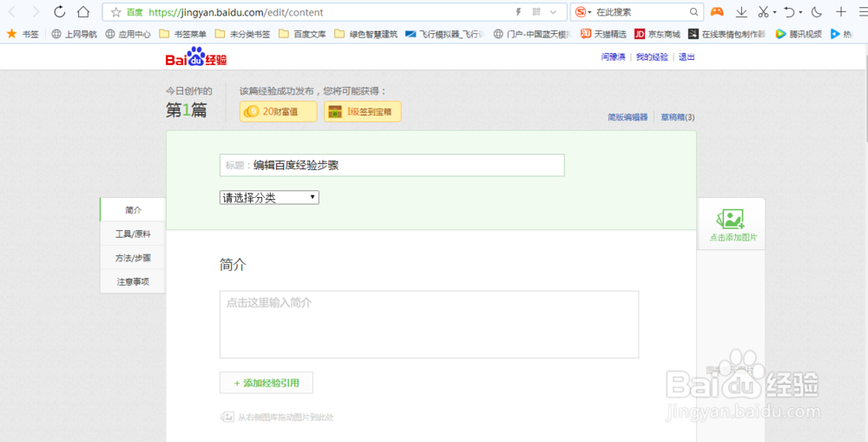
Task: Open the 飞行模拟器 bookmark
Action: [444, 34]
